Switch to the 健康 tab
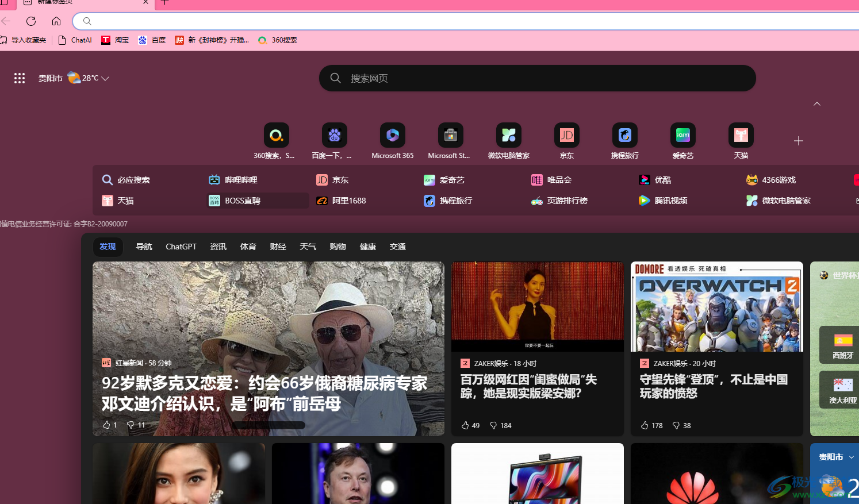Viewport: 859px width, 504px height. [x=368, y=247]
